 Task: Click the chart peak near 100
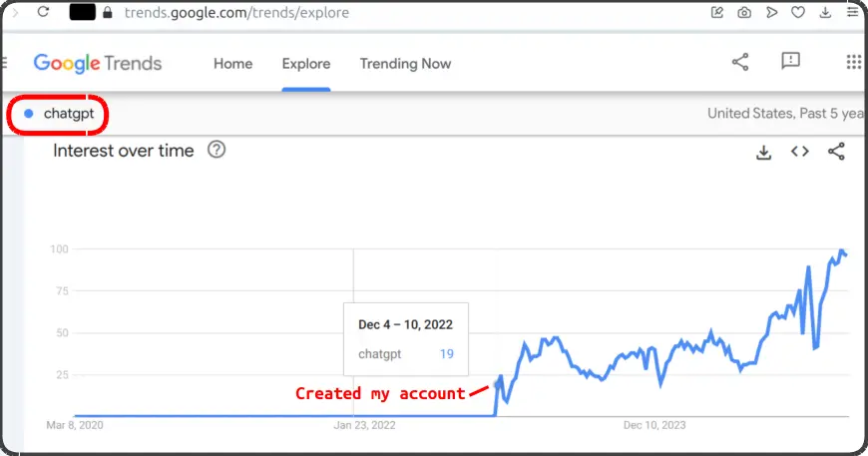click(x=841, y=251)
